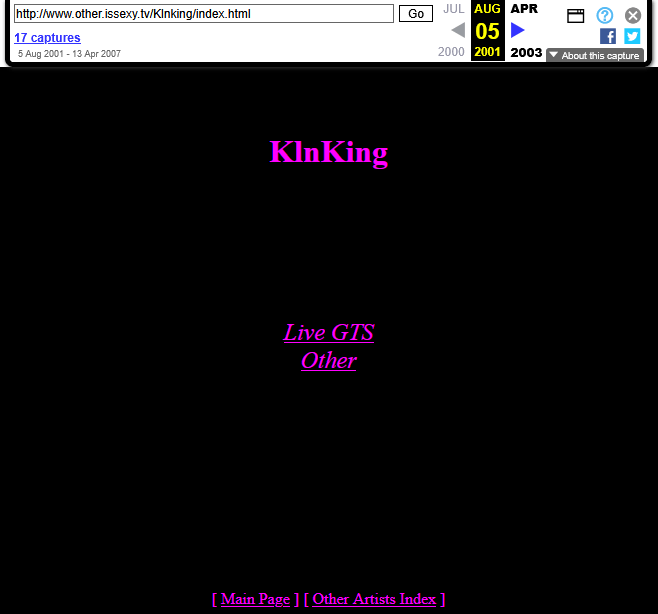This screenshot has height=614, width=658.
Task: Select the JUL month label
Action: (454, 9)
